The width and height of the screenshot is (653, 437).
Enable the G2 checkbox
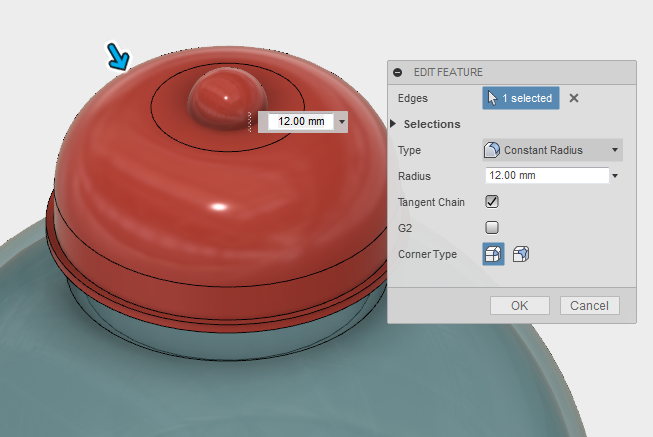[x=492, y=227]
